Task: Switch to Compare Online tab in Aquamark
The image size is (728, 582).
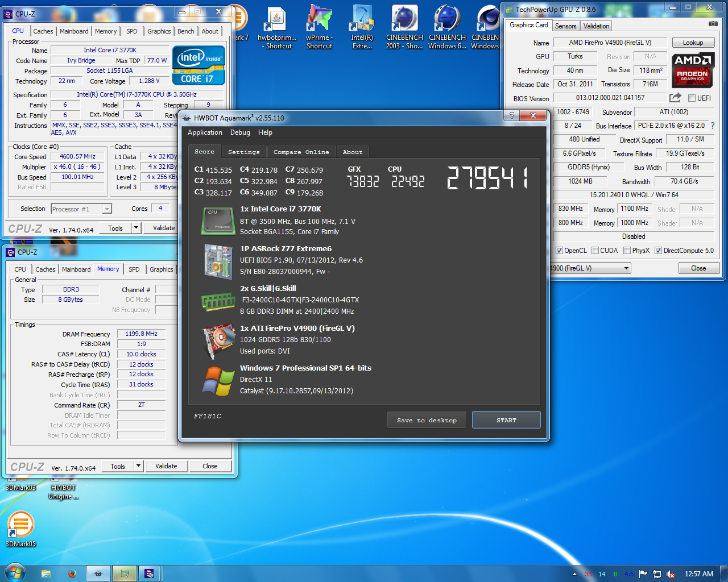Action: tap(301, 152)
